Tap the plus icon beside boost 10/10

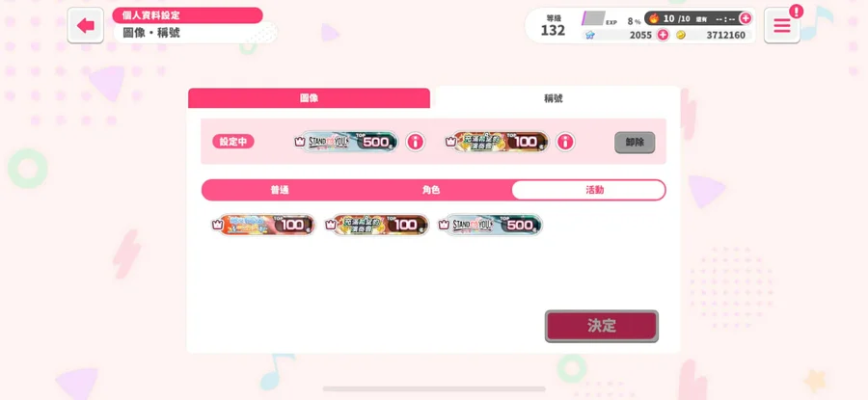(746, 18)
